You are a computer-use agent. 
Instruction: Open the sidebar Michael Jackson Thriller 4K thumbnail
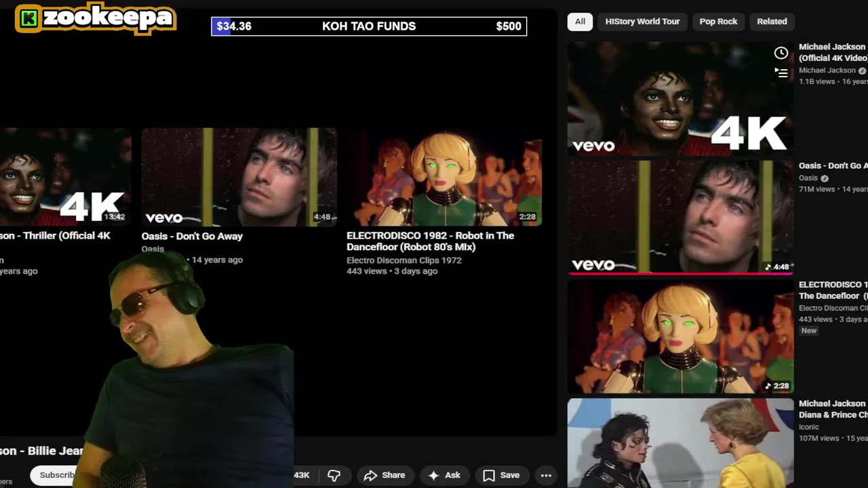tap(680, 99)
